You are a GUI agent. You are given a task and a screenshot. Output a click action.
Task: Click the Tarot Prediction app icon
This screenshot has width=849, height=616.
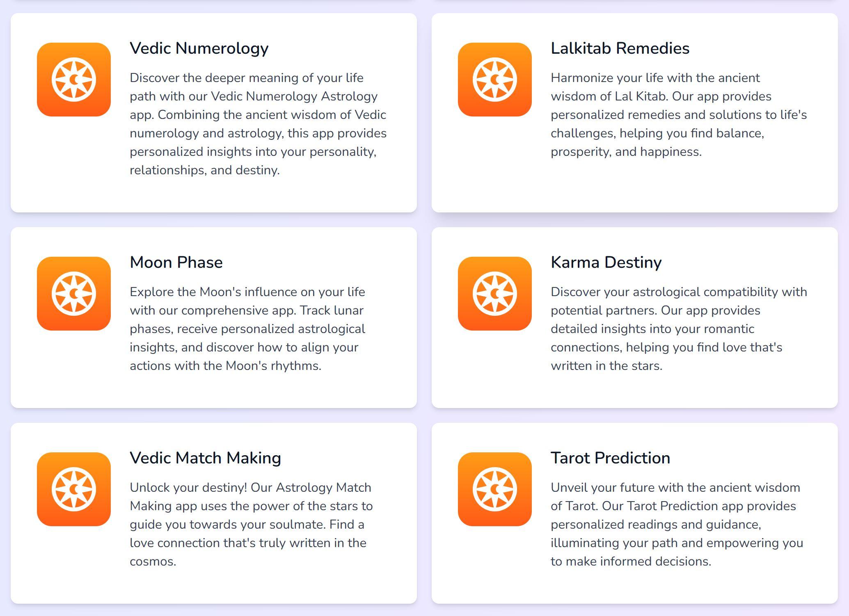(x=495, y=489)
